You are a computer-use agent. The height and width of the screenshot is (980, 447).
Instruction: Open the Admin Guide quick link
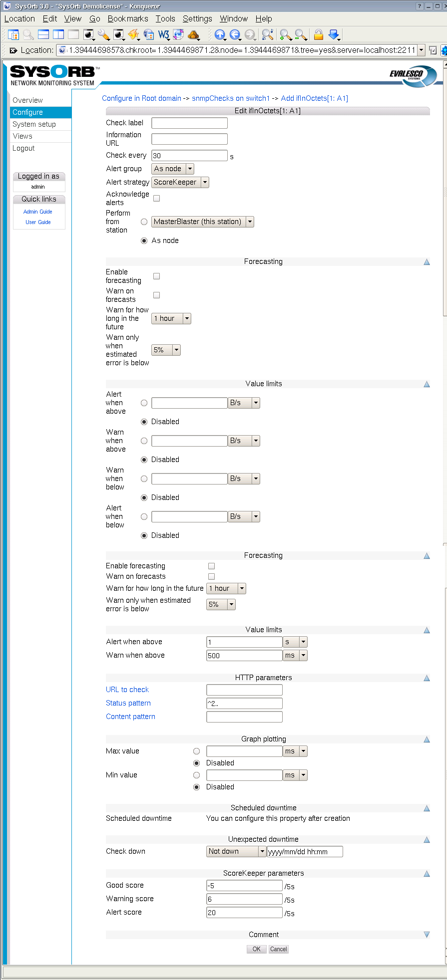pos(38,212)
